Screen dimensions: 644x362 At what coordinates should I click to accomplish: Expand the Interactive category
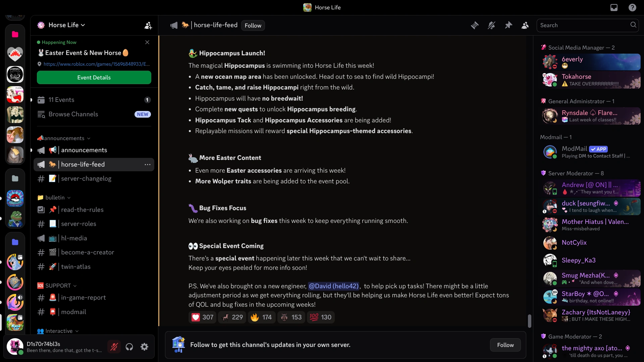(58, 331)
